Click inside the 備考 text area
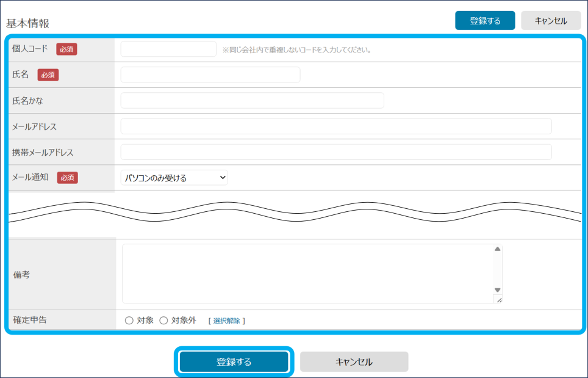The width and height of the screenshot is (588, 378). (307, 274)
